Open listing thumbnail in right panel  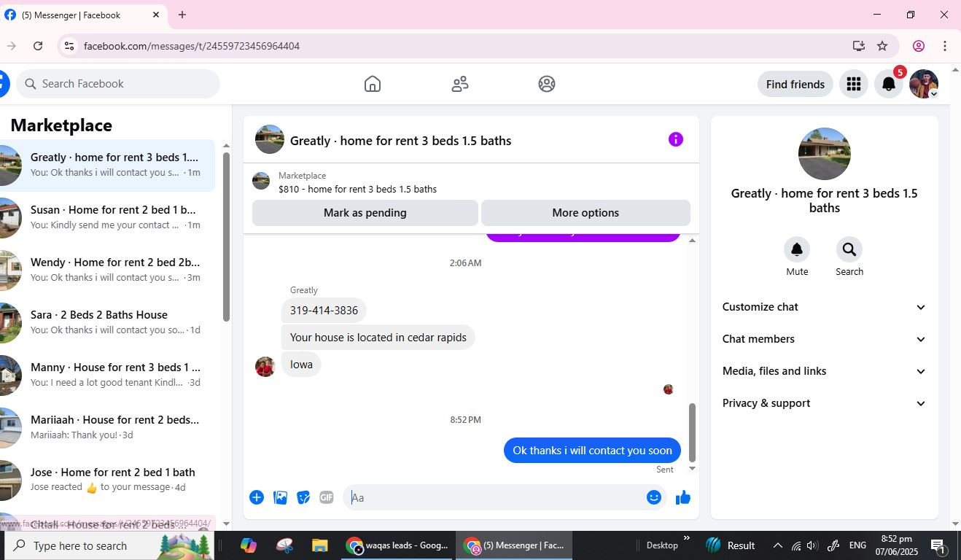[825, 154]
